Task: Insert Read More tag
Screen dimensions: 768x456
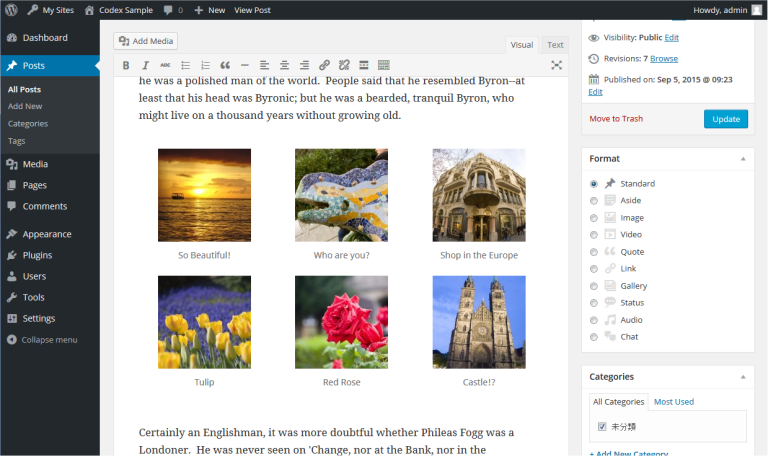Action: click(x=364, y=65)
